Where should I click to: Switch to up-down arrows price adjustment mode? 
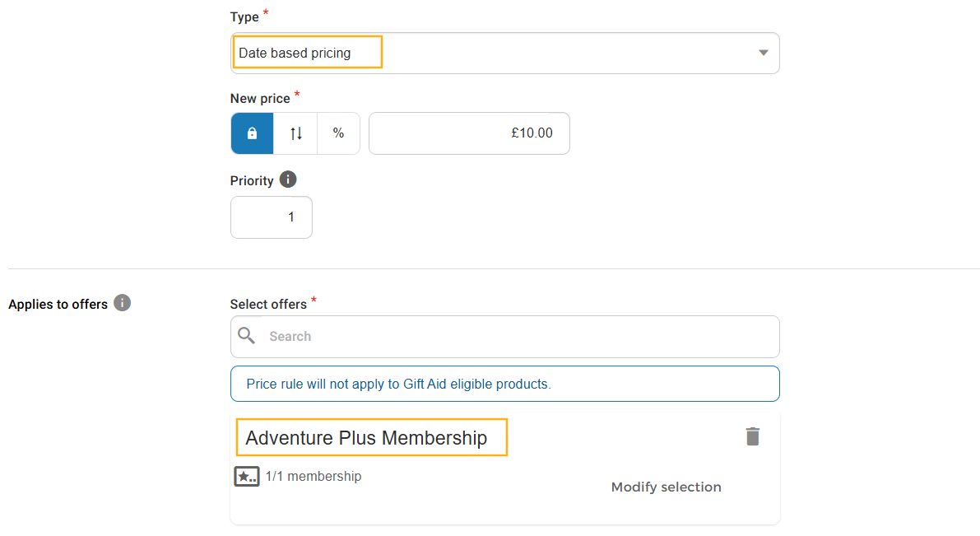(x=295, y=133)
